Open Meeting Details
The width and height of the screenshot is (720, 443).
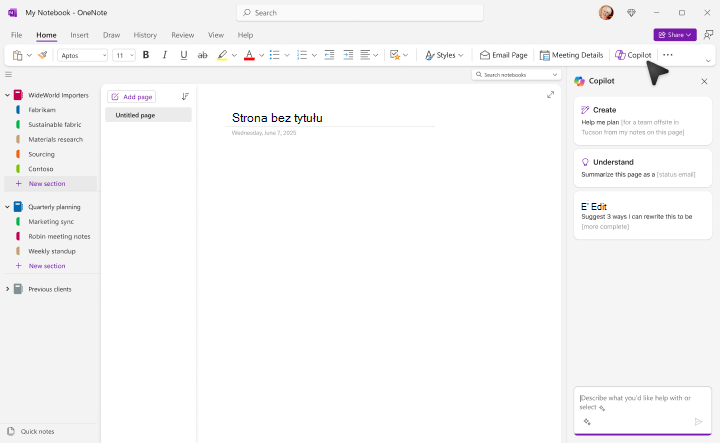point(571,55)
